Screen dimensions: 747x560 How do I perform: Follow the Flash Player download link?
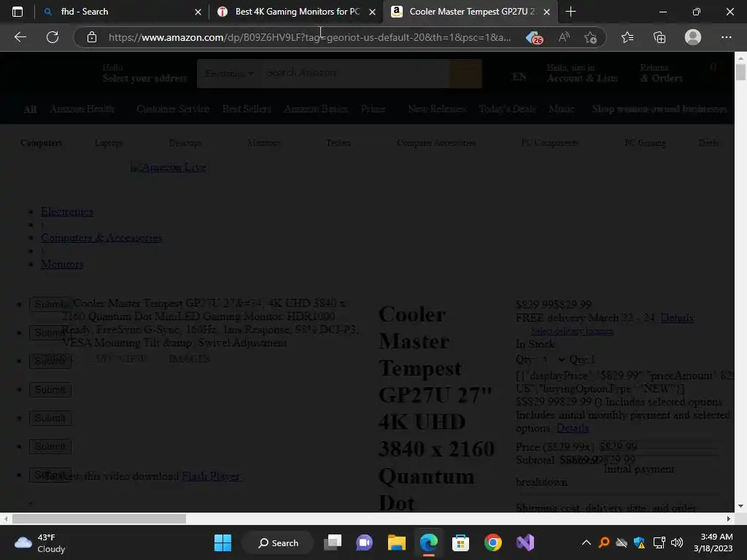point(210,475)
